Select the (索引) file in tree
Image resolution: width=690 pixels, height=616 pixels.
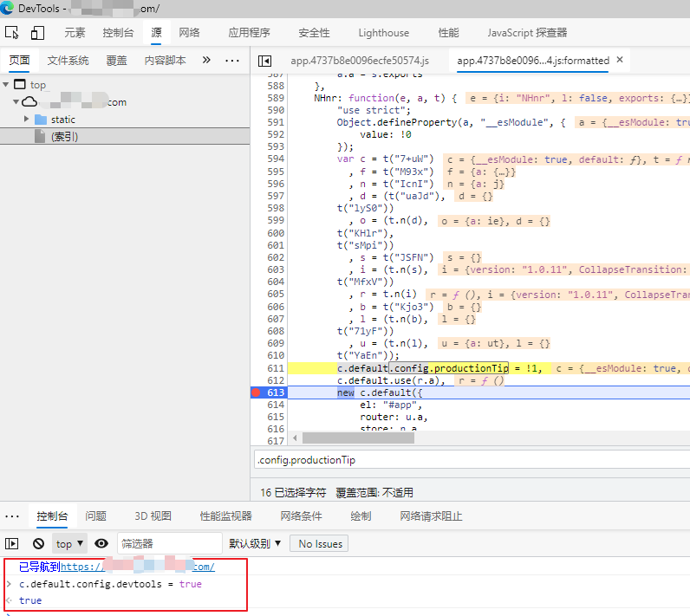click(x=125, y=136)
